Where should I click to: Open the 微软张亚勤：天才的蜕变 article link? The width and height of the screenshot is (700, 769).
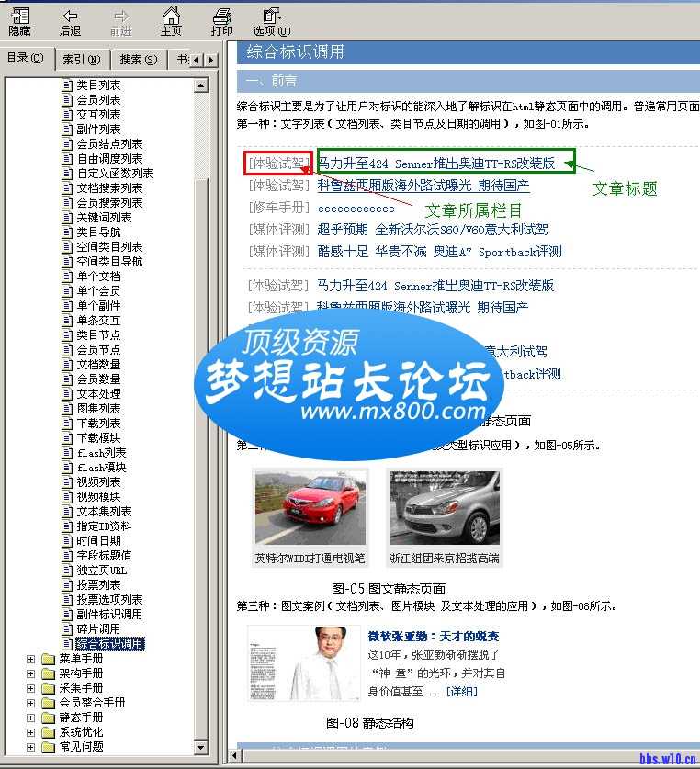434,637
